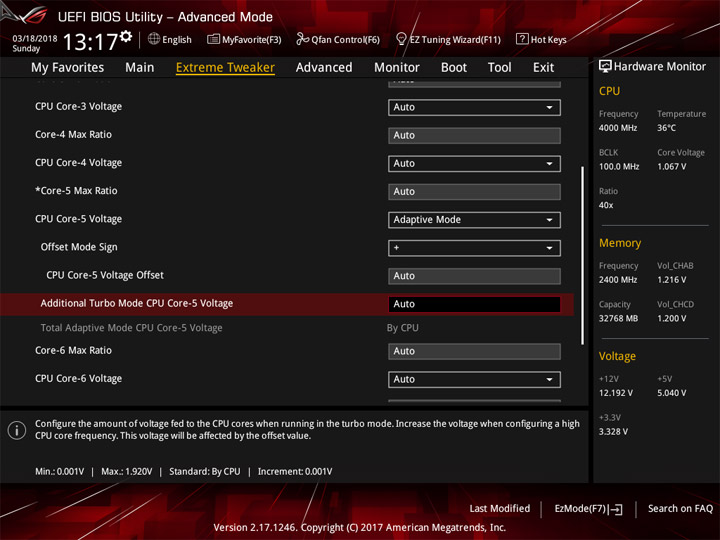Image resolution: width=720 pixels, height=540 pixels.
Task: Click the Qfan Control fan icon
Action: coord(302,39)
